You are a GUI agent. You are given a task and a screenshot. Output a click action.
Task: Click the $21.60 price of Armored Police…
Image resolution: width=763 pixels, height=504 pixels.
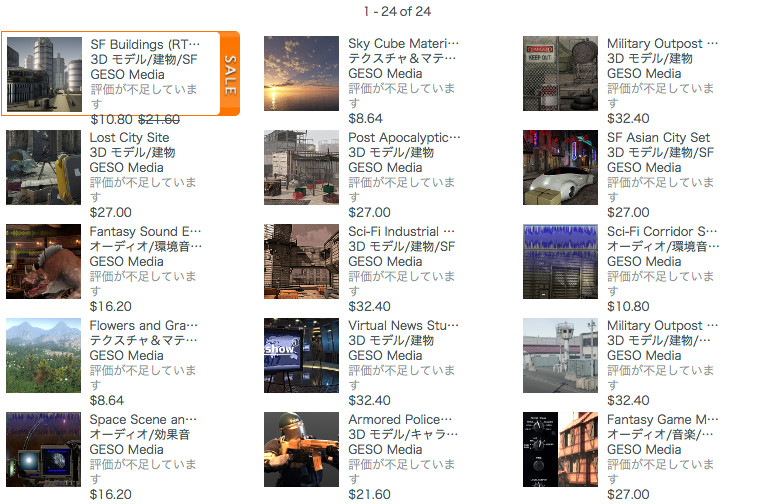click(369, 494)
